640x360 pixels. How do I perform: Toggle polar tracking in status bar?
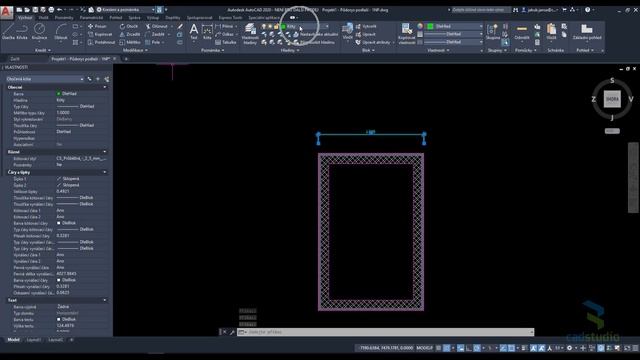477,348
